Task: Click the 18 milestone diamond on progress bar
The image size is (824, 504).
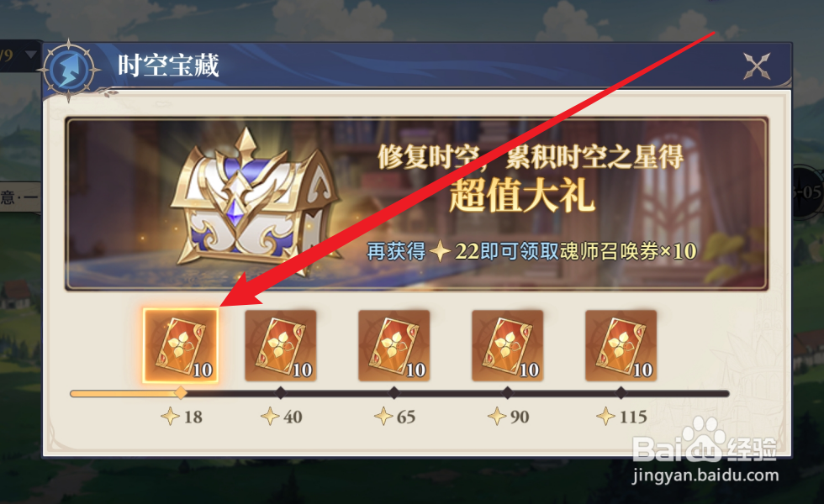Action: pyautogui.click(x=181, y=393)
